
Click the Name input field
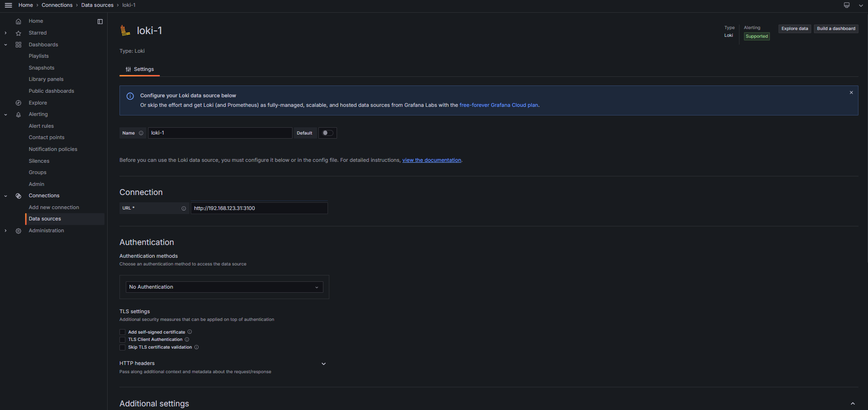(220, 133)
